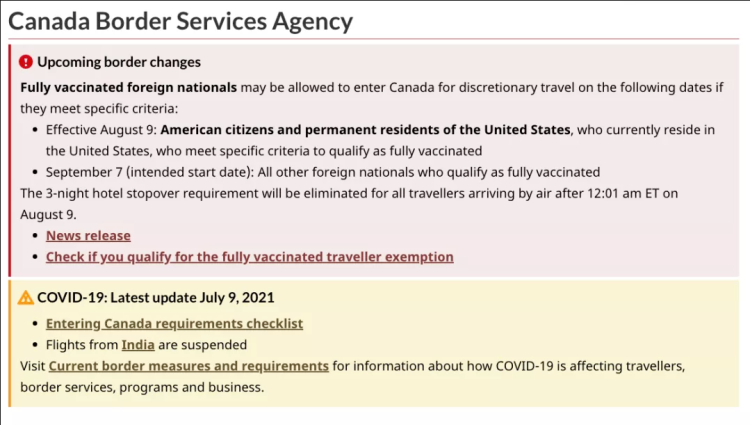Follow the India link
Image resolution: width=750 pixels, height=425 pixels.
click(x=138, y=345)
